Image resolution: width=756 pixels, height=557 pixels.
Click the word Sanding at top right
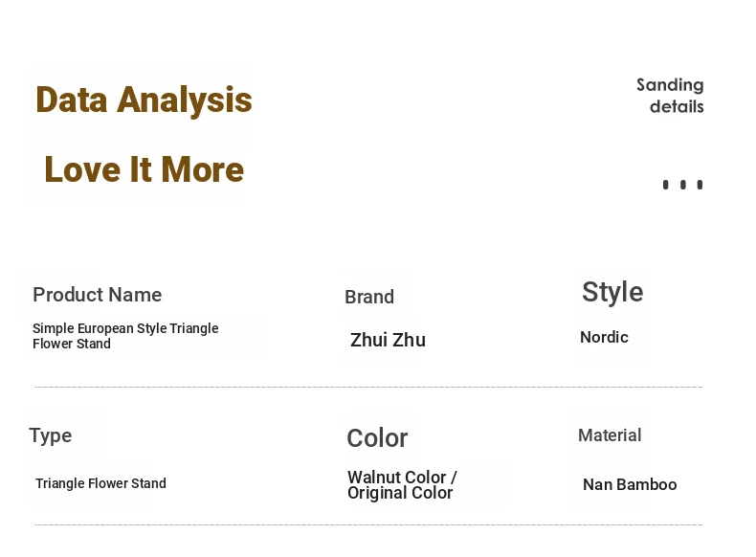[x=670, y=85]
